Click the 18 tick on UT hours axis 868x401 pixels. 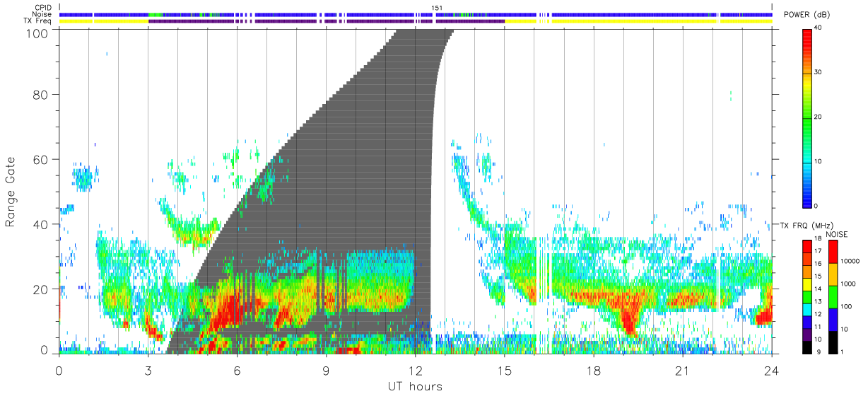[x=594, y=371]
